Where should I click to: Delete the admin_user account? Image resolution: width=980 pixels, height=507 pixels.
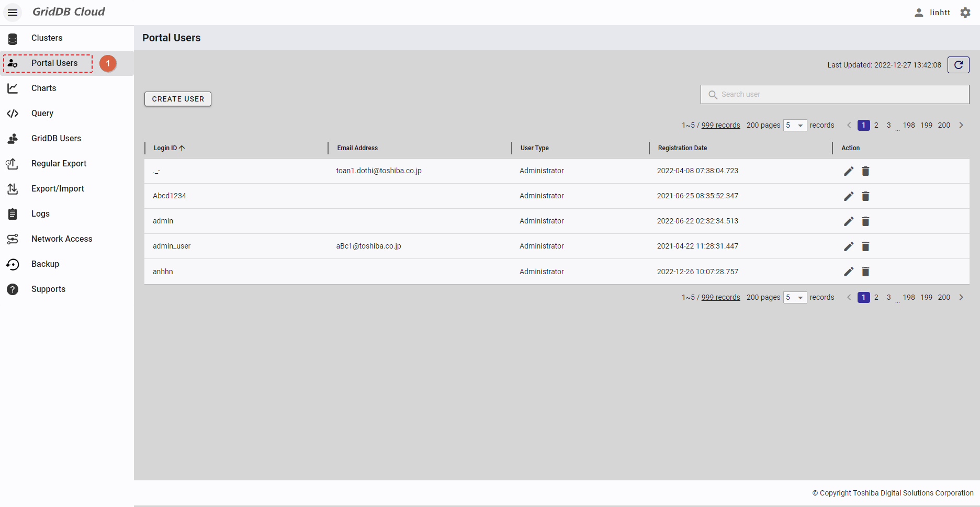click(x=865, y=246)
